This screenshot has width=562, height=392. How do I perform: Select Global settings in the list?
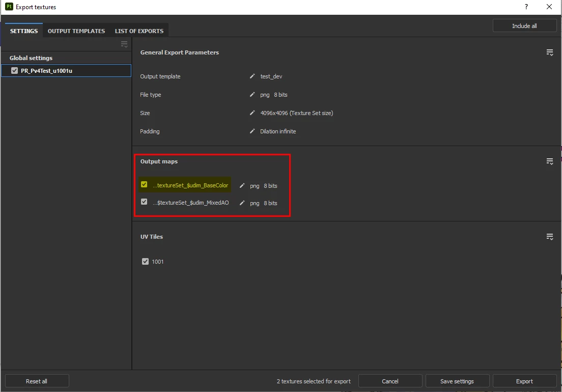[x=31, y=58]
